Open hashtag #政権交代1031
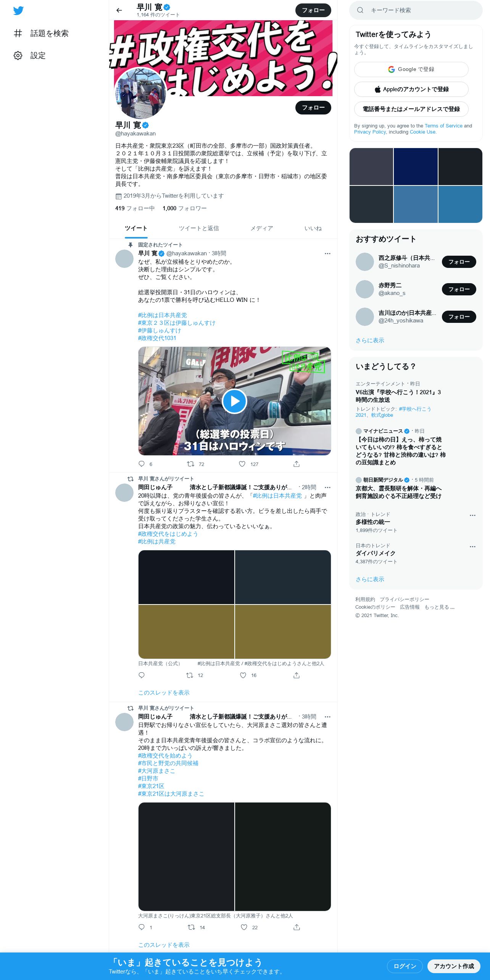The height and width of the screenshot is (980, 490). tap(157, 338)
